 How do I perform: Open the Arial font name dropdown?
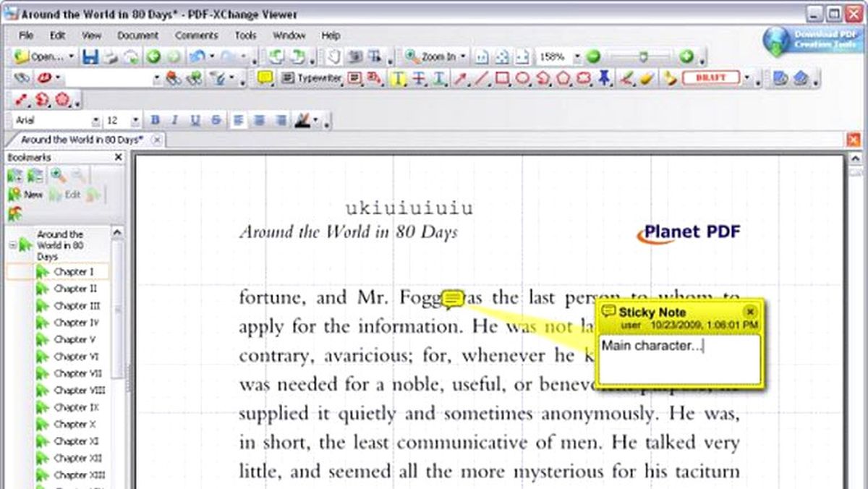click(95, 121)
